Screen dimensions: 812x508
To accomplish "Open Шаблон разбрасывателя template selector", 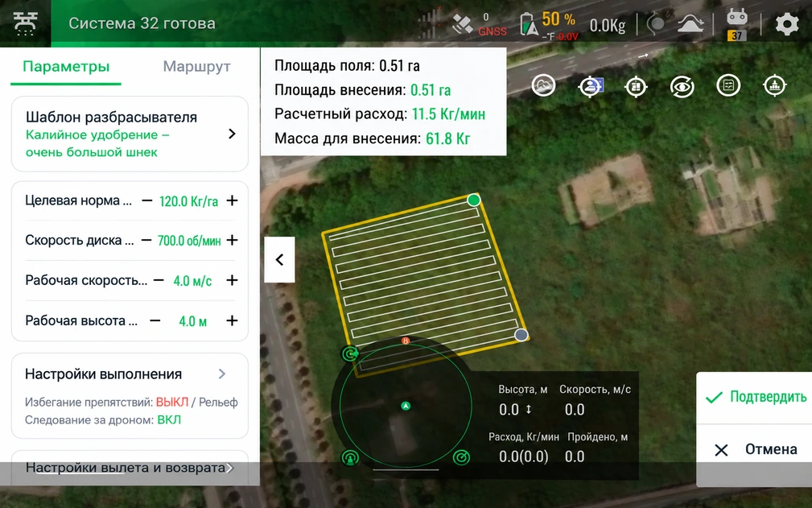I will 130,134.
